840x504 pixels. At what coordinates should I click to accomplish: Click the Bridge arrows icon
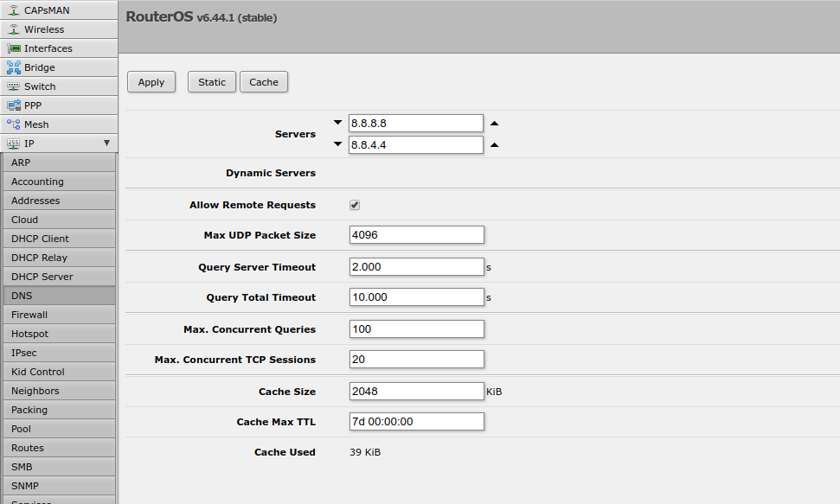click(x=14, y=67)
